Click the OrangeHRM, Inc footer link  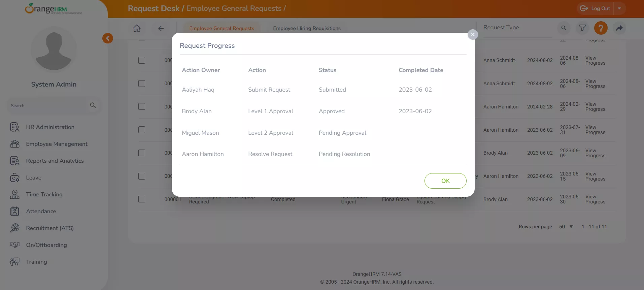click(371, 282)
